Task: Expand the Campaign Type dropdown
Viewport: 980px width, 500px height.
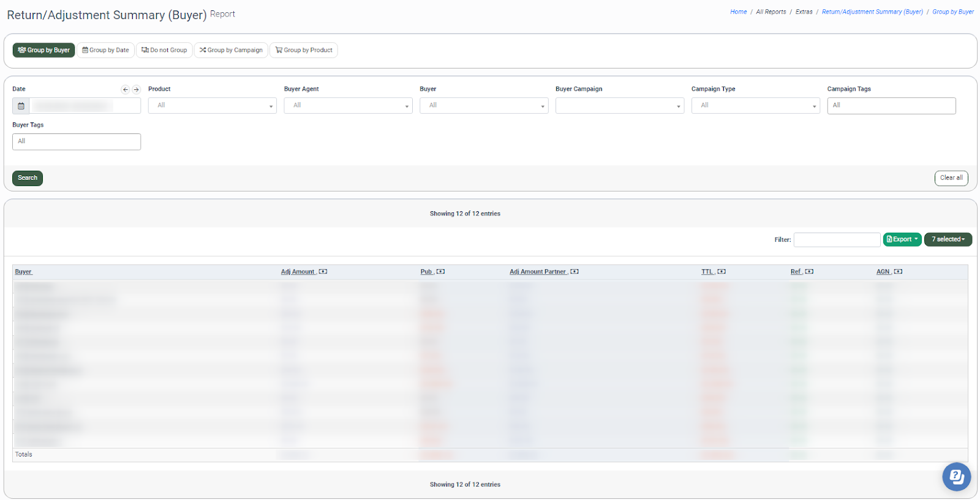Action: coord(755,106)
